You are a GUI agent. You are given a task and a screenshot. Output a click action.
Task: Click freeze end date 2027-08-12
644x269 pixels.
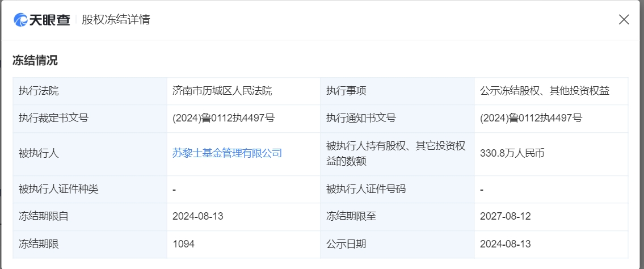(x=505, y=216)
